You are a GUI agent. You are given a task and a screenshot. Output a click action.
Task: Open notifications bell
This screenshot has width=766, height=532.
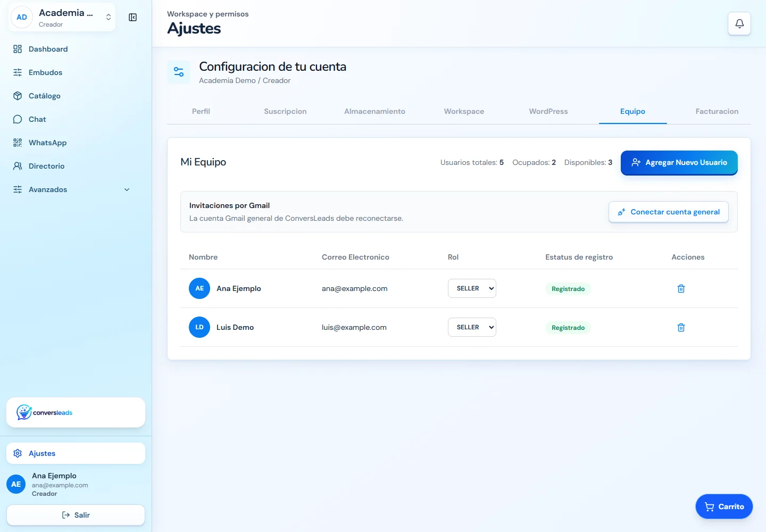(739, 23)
